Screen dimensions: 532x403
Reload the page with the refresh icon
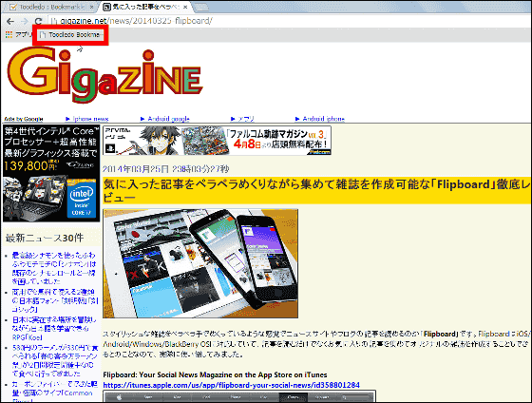tap(39, 21)
